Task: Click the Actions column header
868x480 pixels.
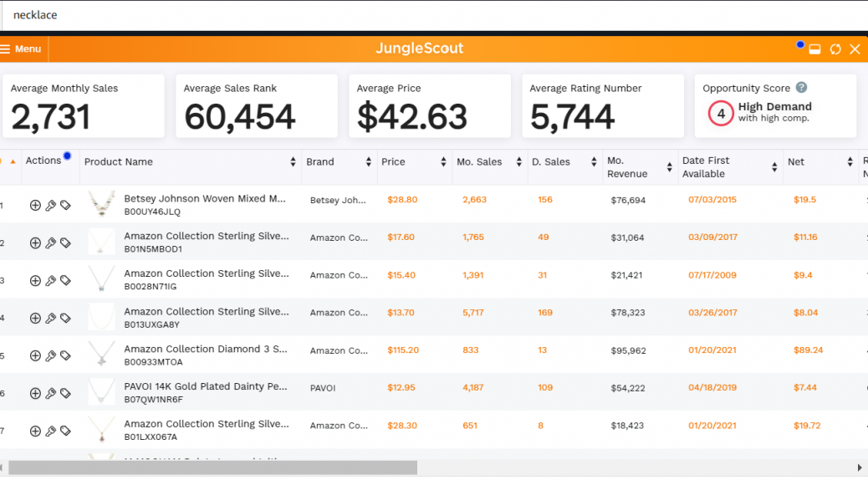Action: point(43,161)
